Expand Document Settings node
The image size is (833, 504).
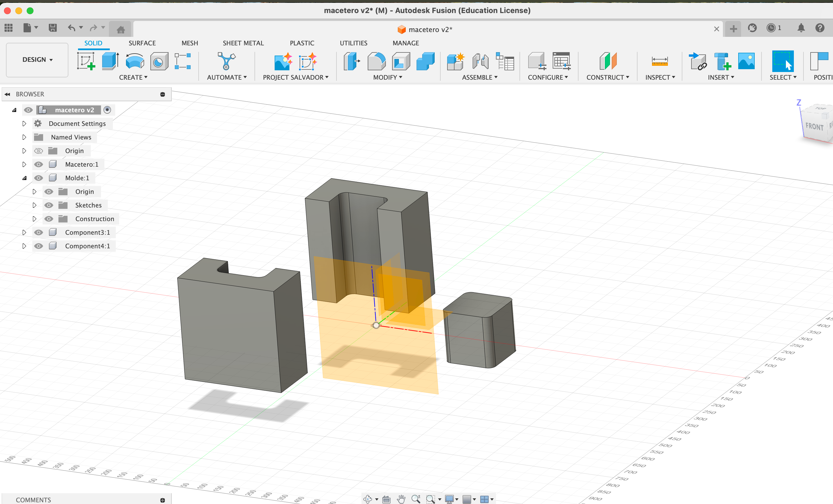[x=24, y=123]
